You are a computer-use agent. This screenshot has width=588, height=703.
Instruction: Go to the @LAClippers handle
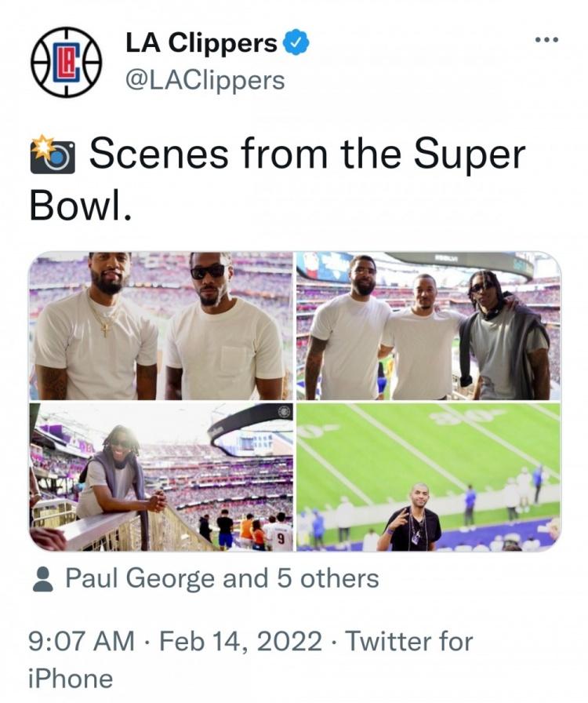point(205,80)
